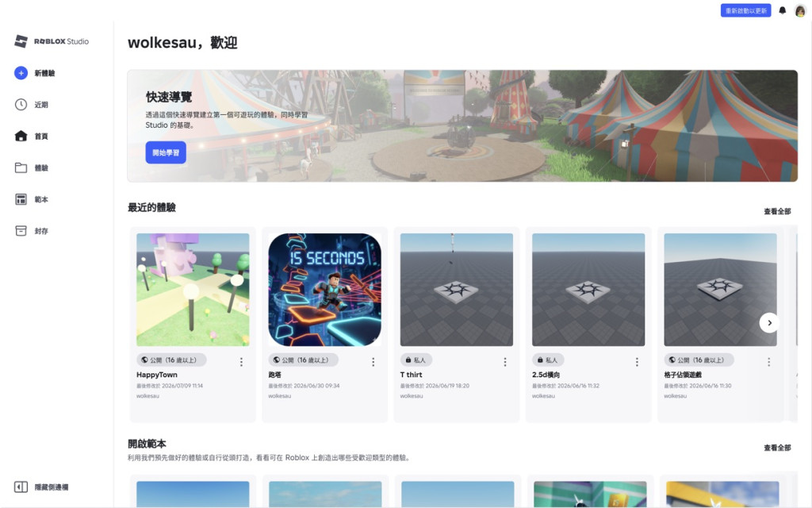
Task: Click 開始學習 button
Action: [166, 153]
